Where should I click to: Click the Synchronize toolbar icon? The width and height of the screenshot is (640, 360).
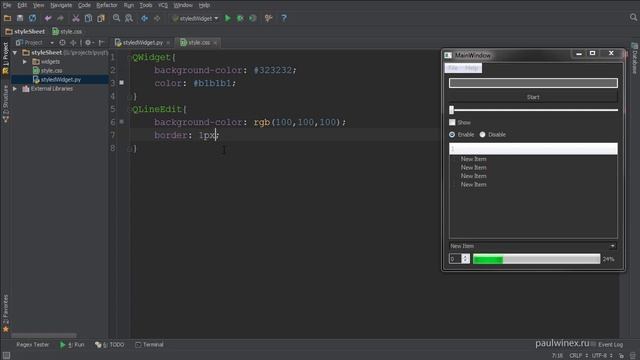[32, 18]
